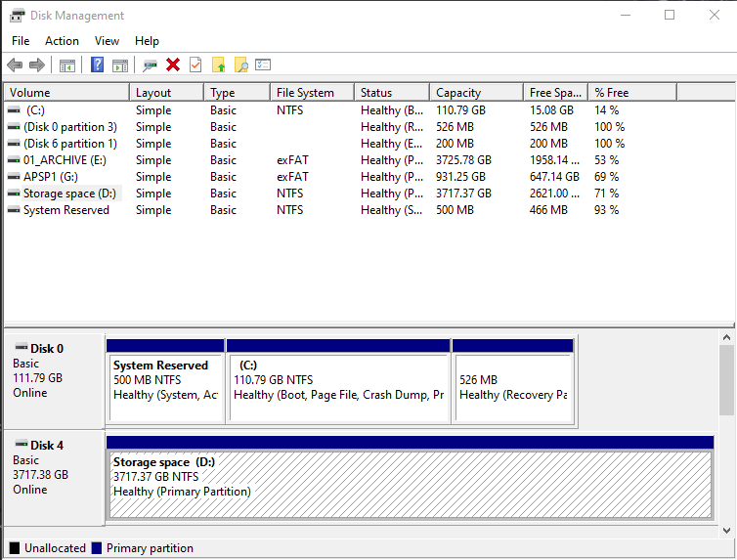
Task: Open the File menu
Action: pyautogui.click(x=21, y=41)
